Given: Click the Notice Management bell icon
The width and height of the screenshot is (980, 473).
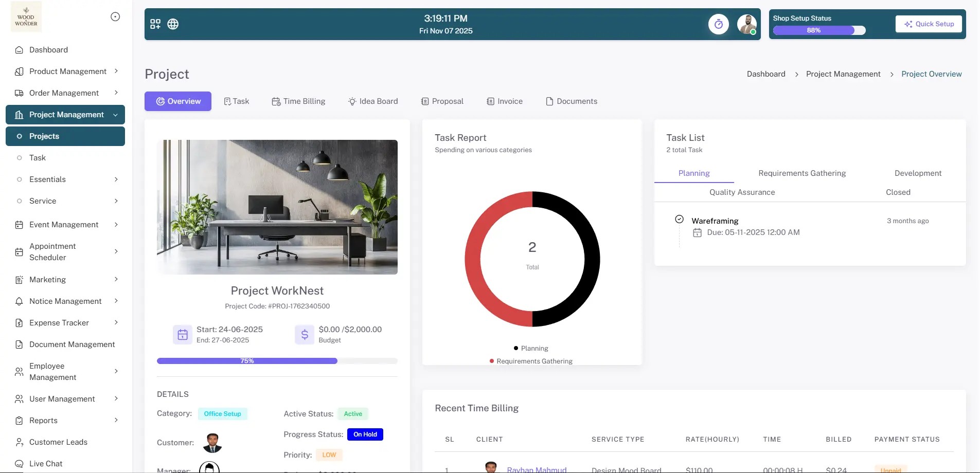Looking at the screenshot, I should click(x=19, y=301).
